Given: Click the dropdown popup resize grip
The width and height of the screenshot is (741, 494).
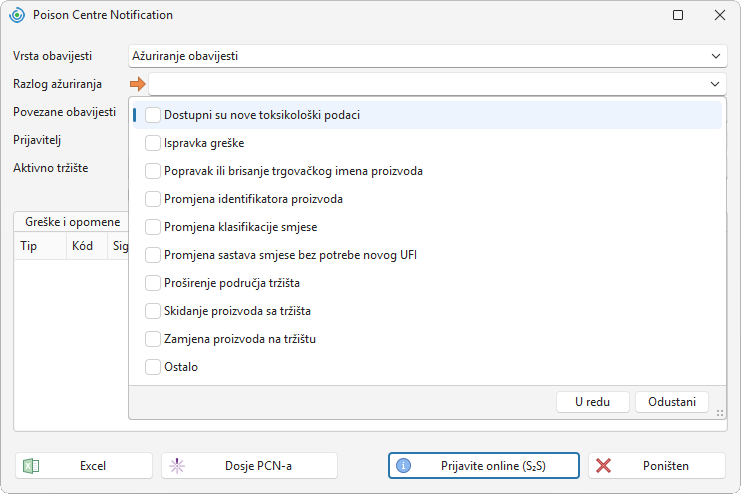Looking at the screenshot, I should click(x=720, y=413).
